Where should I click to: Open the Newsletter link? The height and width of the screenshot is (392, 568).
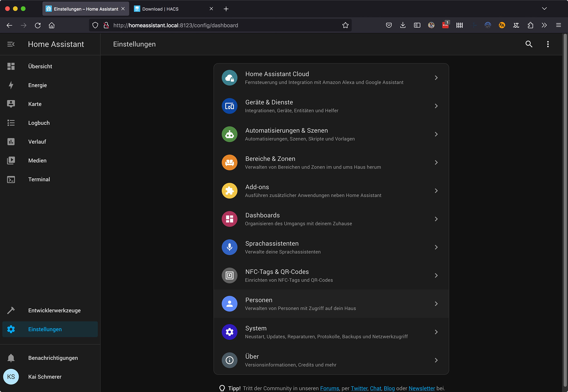421,388
